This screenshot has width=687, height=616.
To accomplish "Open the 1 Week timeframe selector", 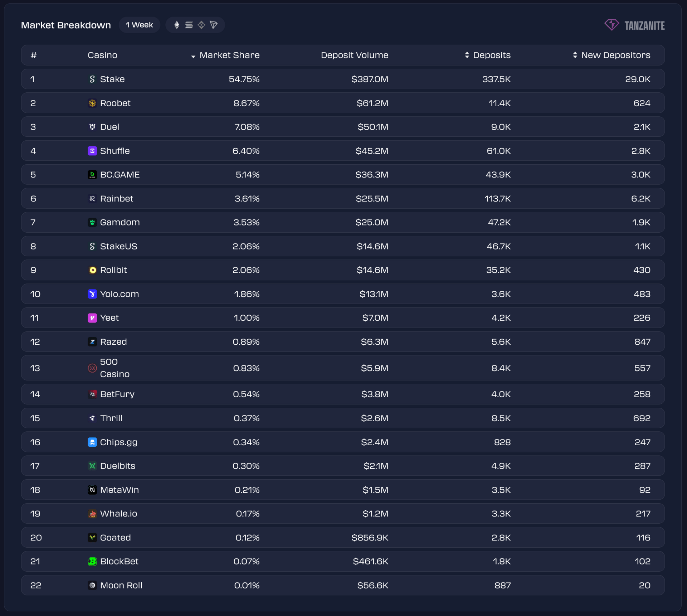I will tap(139, 25).
